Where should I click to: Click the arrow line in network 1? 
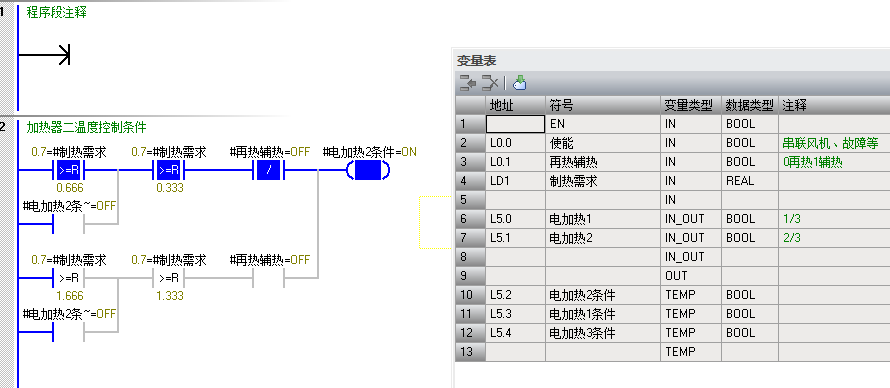click(44, 55)
